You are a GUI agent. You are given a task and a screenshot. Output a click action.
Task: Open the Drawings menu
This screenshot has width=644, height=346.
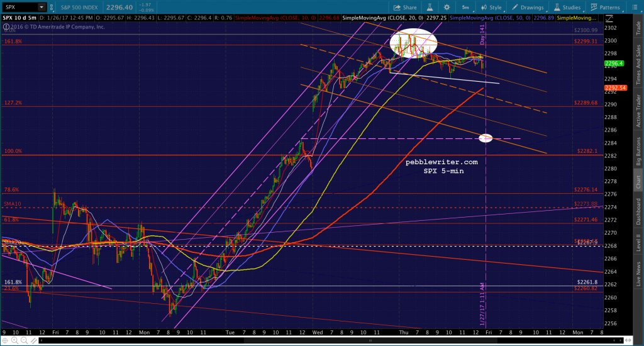(x=528, y=7)
